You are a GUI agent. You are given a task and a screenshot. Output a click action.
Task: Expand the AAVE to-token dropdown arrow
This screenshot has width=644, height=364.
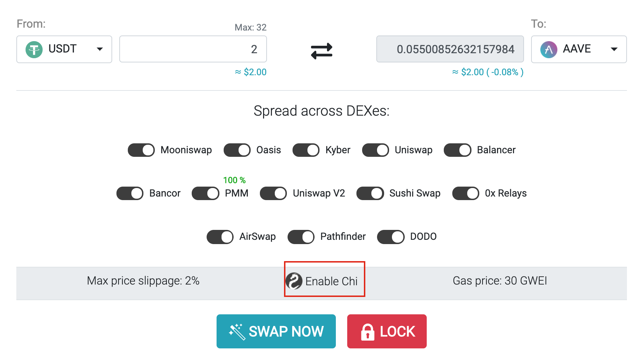(x=614, y=49)
